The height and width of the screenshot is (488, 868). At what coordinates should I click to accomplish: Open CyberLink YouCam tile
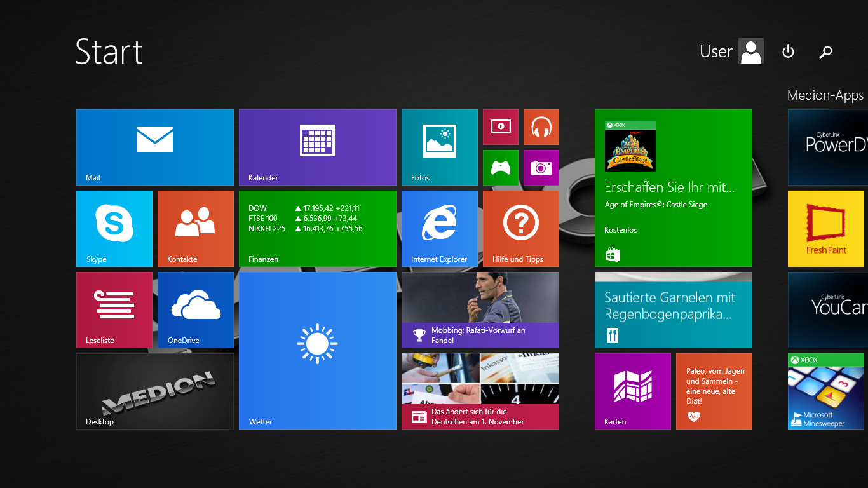click(828, 310)
